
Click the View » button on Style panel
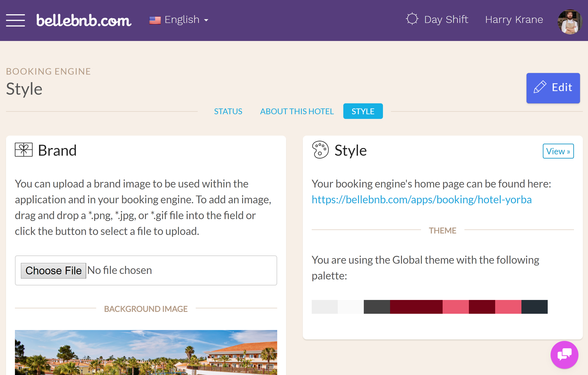557,151
